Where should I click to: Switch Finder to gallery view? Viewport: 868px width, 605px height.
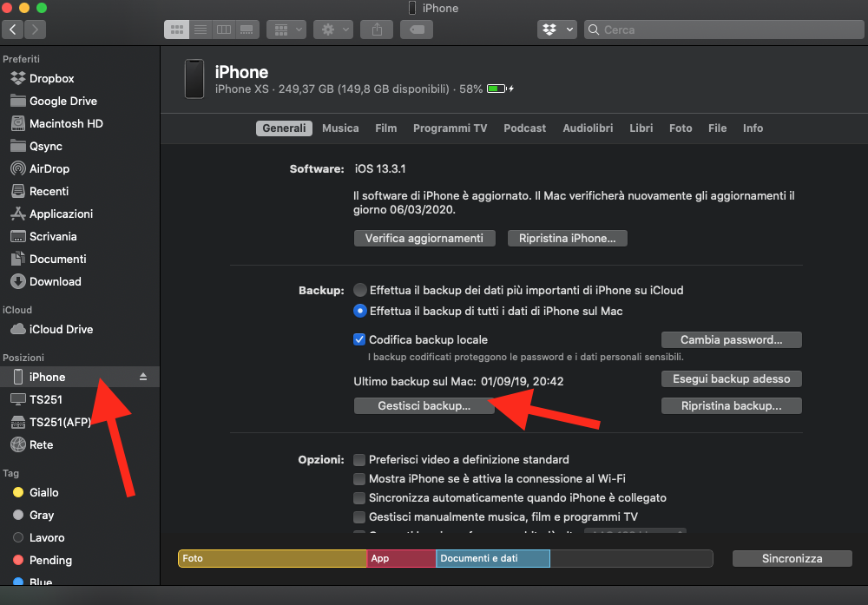pos(247,30)
